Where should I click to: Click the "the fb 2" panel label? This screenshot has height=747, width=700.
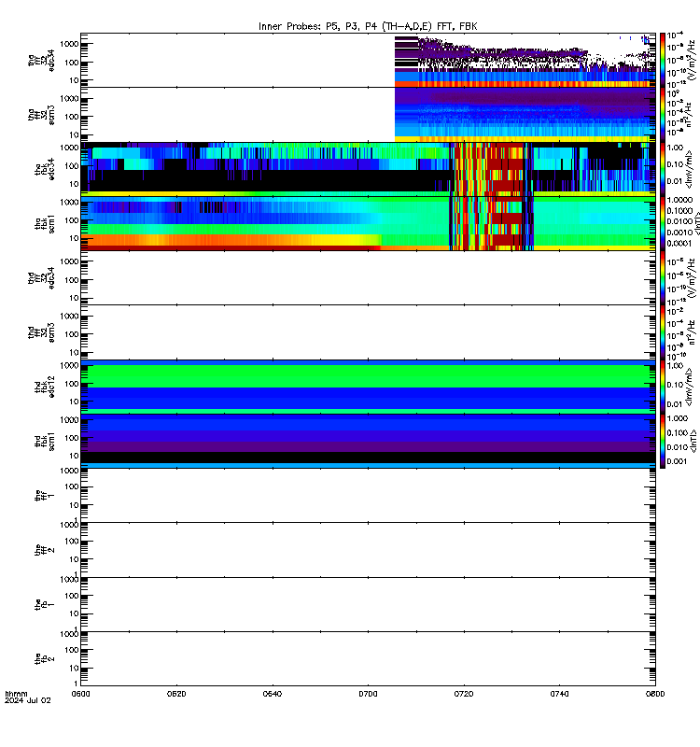(x=45, y=658)
